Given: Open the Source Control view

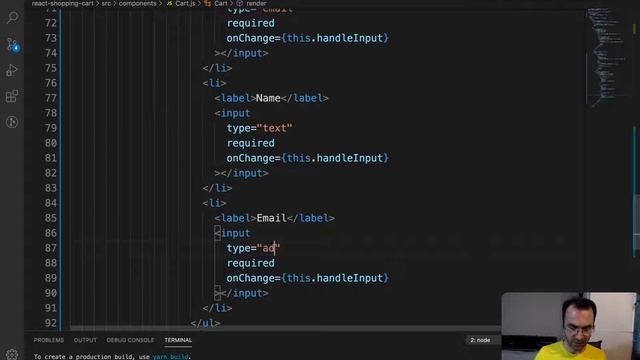Looking at the screenshot, I should [x=12, y=44].
